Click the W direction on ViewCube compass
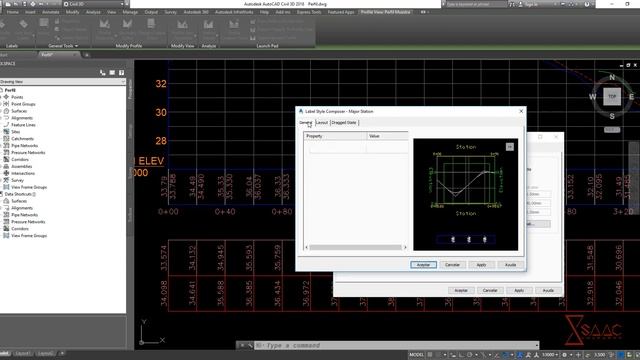This screenshot has width=640, height=360. coord(592,97)
